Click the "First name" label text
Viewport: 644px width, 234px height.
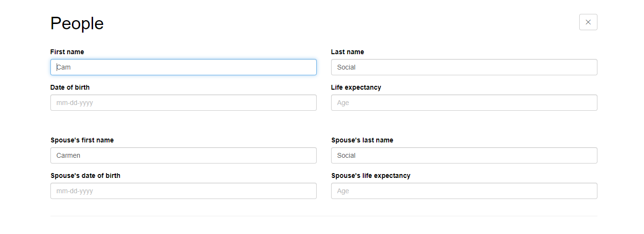coord(67,52)
